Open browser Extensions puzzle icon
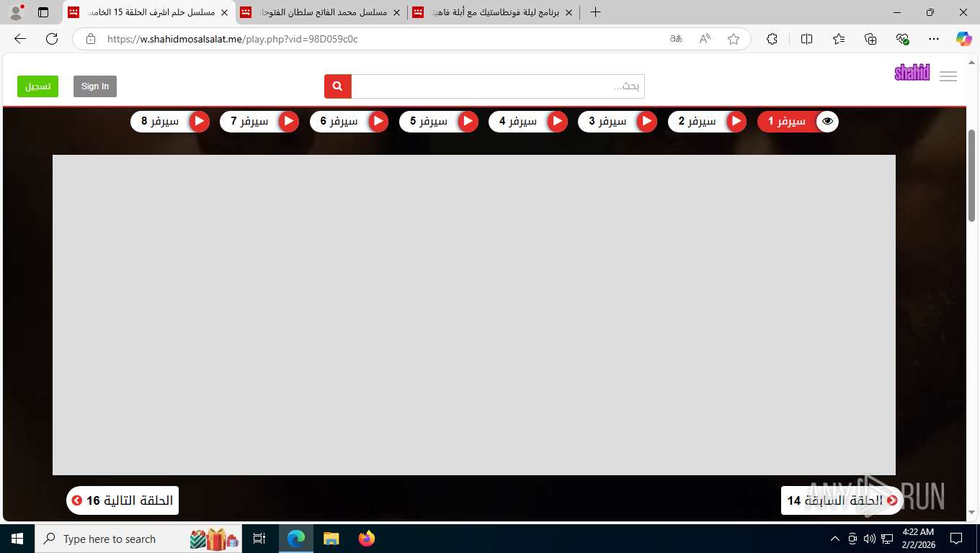 772,39
